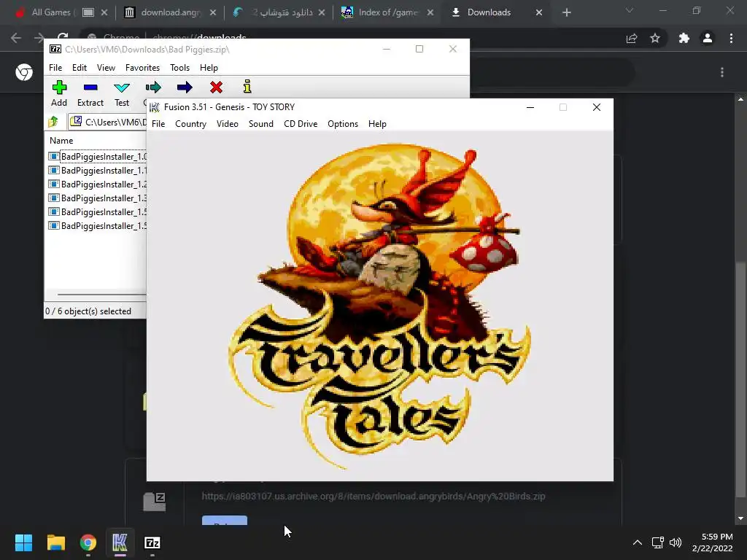Click the Chrome taskbar icon
The width and height of the screenshot is (747, 560).
click(88, 542)
